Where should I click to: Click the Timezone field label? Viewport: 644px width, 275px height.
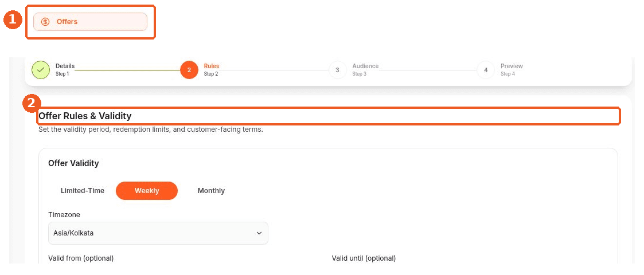click(x=64, y=215)
